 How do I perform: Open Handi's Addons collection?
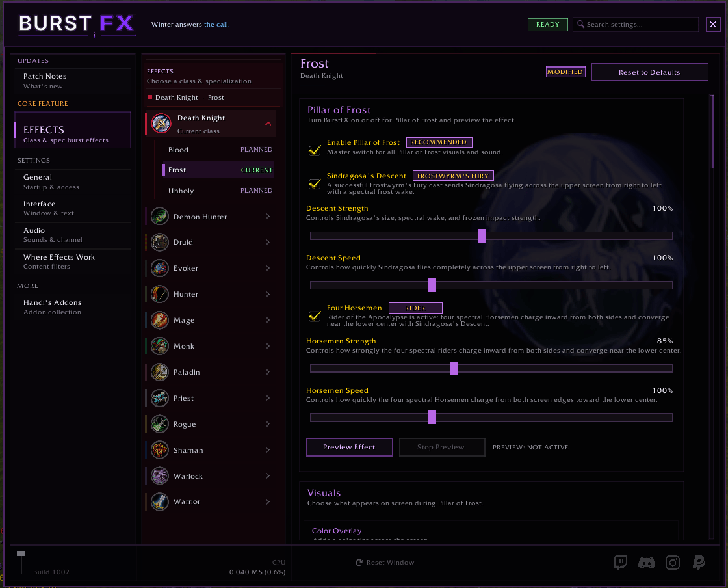(x=73, y=306)
